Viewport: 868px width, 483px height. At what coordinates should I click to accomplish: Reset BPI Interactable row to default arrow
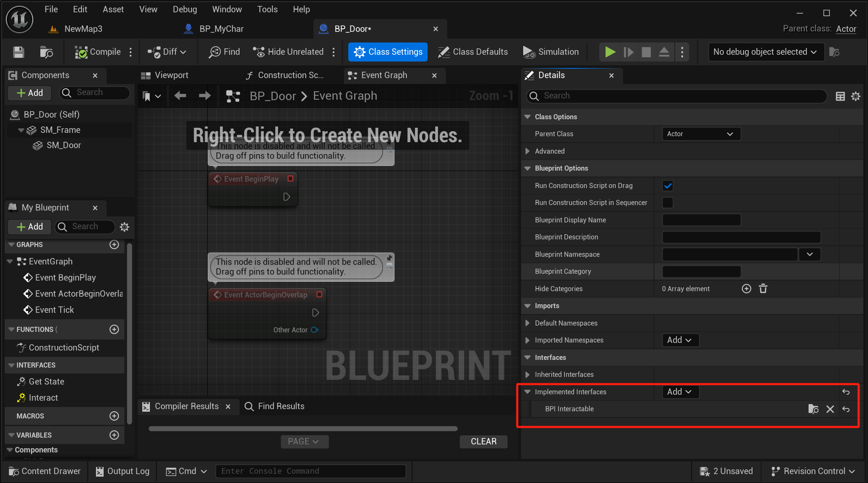(846, 409)
